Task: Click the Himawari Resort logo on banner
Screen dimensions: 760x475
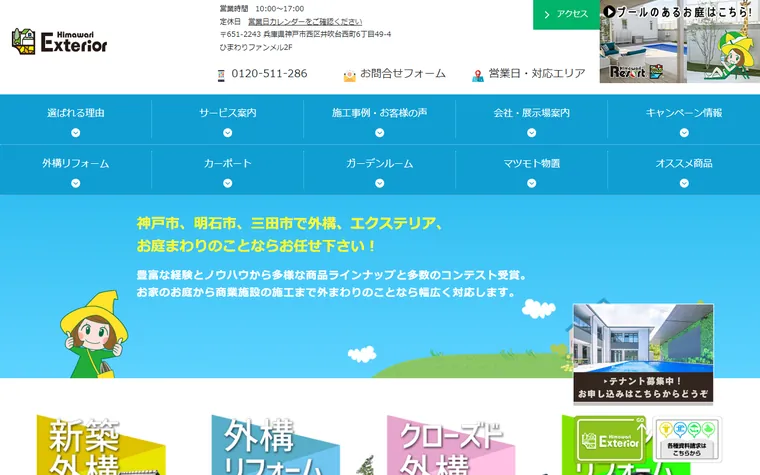Action: click(x=636, y=72)
